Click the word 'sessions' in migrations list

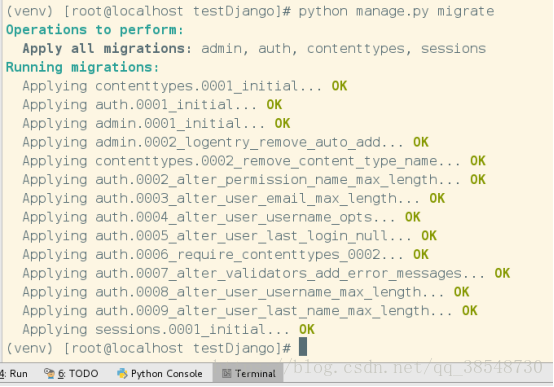click(x=453, y=48)
